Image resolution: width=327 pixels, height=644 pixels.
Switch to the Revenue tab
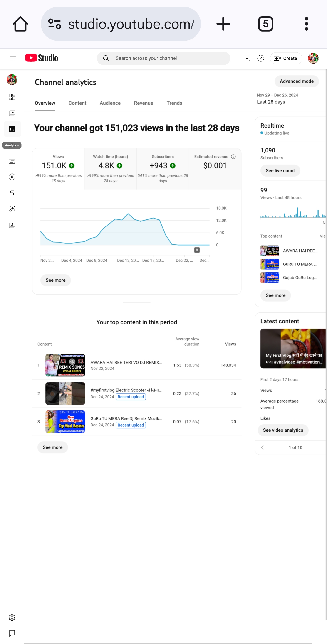tap(143, 103)
